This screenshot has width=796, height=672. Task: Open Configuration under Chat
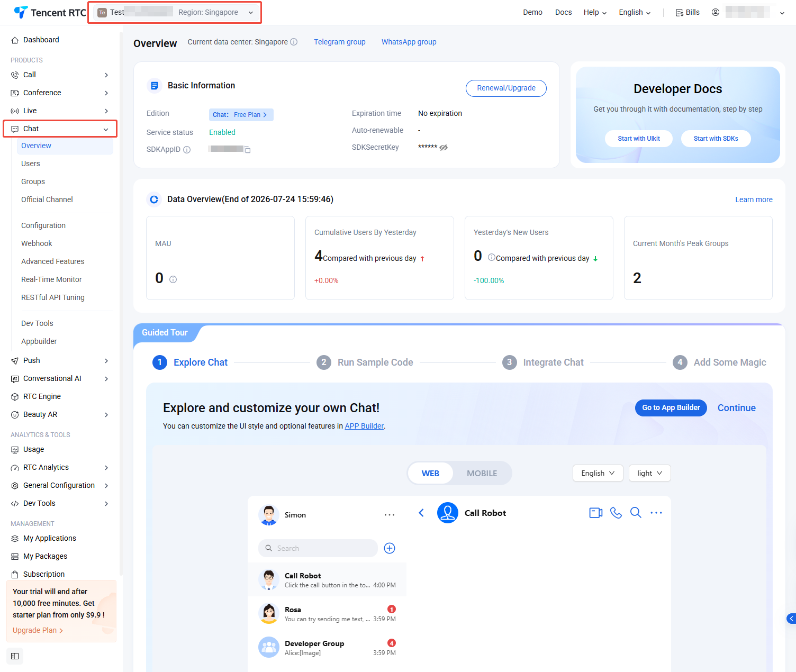click(x=43, y=225)
